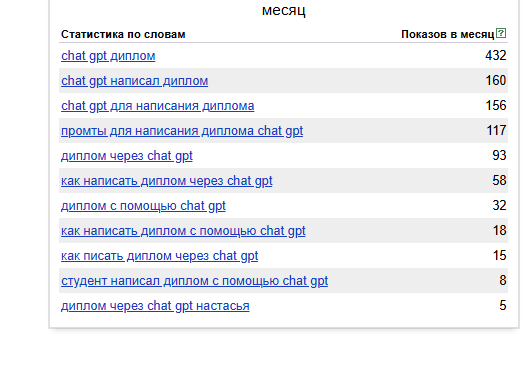Open the 'chat gpt диплом' link
Screen dimensions: 530x378
tap(108, 56)
